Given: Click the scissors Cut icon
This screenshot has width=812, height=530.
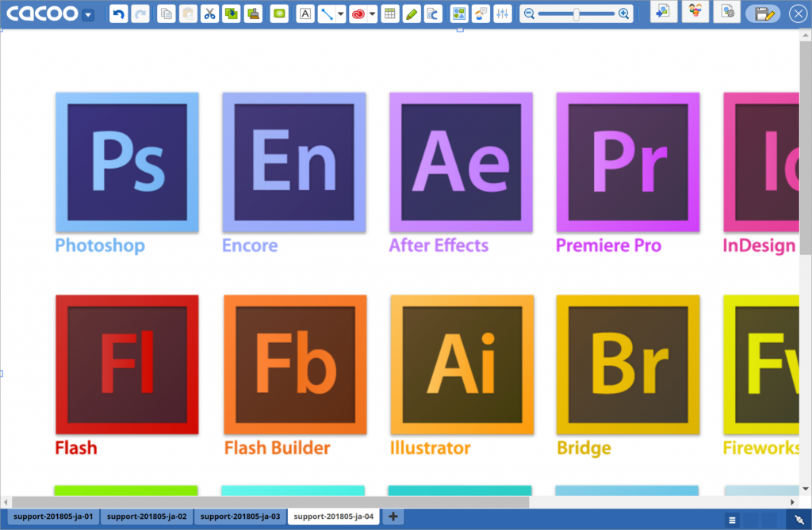Looking at the screenshot, I should [x=209, y=13].
